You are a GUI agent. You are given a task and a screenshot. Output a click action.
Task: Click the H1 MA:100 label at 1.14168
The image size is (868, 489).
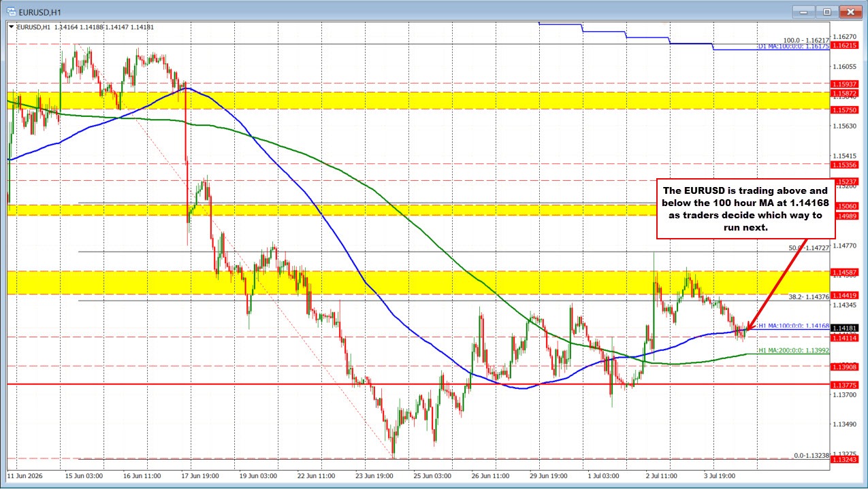click(794, 326)
